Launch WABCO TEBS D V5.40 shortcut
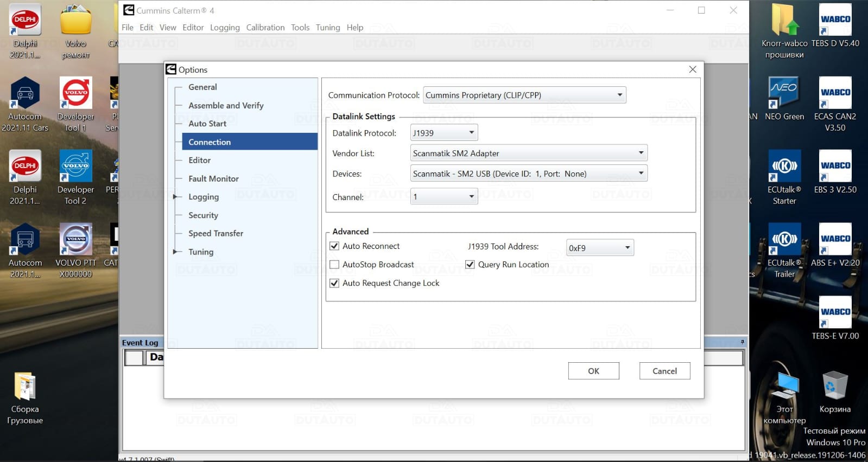This screenshot has width=868, height=462. click(x=835, y=21)
